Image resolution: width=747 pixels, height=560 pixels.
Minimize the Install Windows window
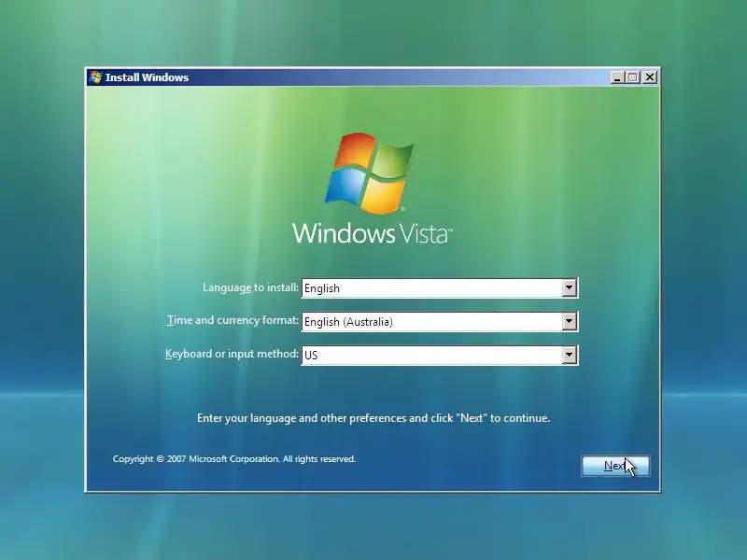click(617, 77)
